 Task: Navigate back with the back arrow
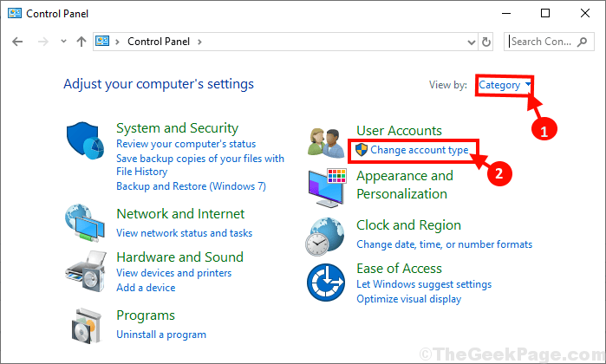17,42
